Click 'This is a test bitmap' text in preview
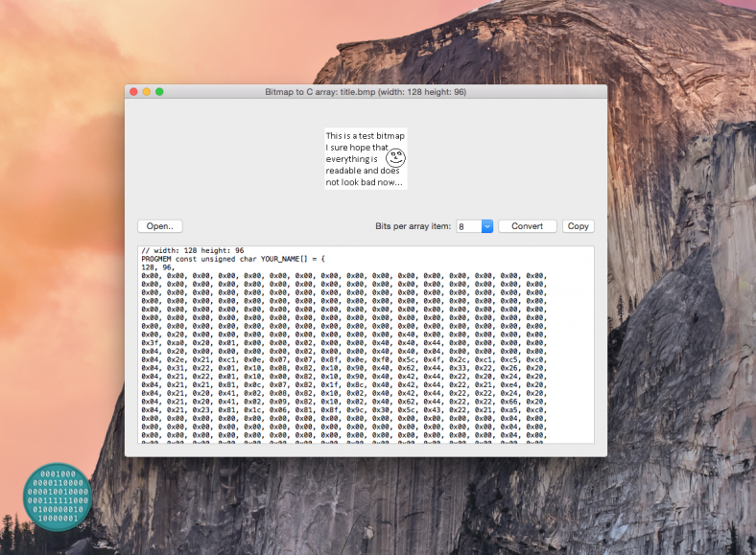The image size is (756, 555). [x=365, y=135]
